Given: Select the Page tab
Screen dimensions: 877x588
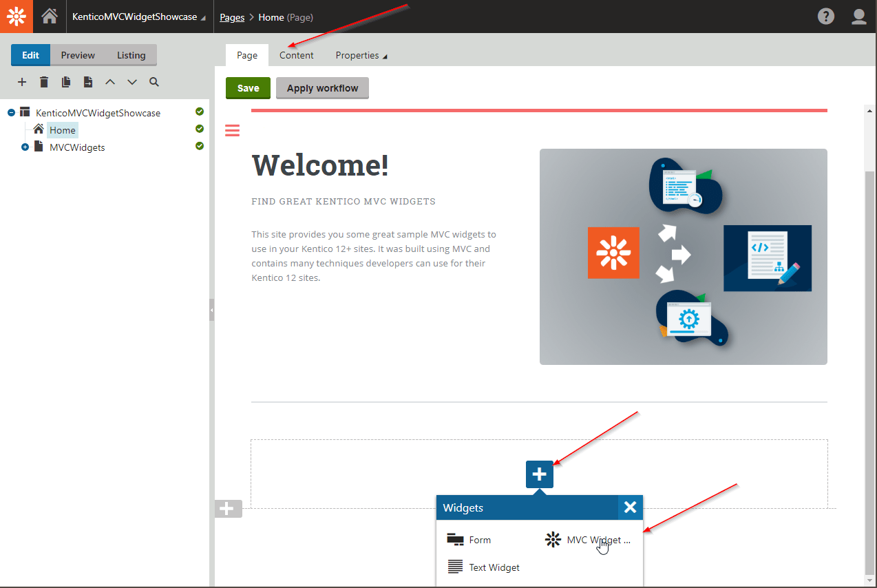Looking at the screenshot, I should tap(247, 55).
